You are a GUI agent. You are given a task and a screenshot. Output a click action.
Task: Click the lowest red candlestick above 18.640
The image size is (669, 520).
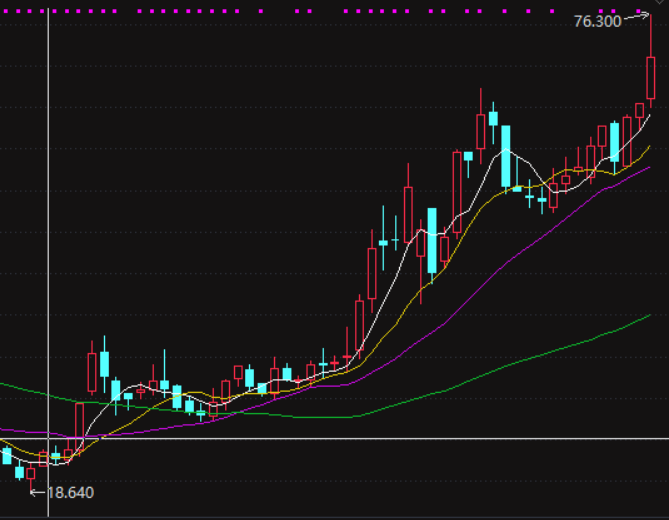click(31, 477)
